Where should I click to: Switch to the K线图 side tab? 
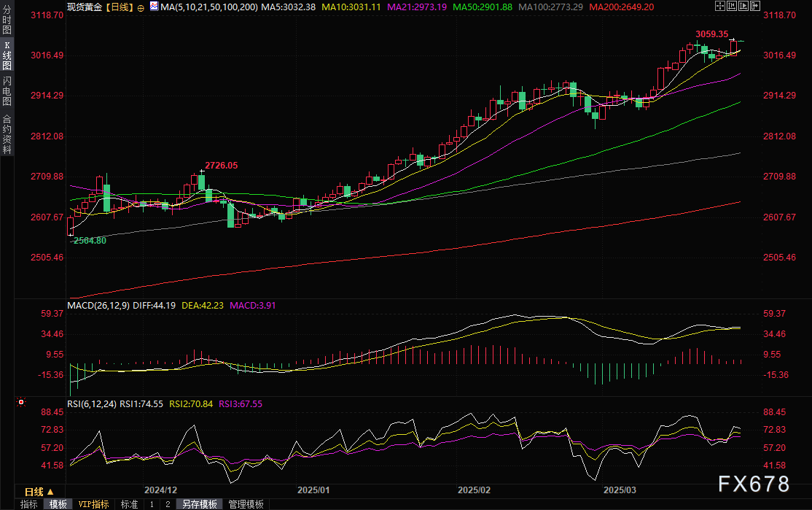[7, 55]
